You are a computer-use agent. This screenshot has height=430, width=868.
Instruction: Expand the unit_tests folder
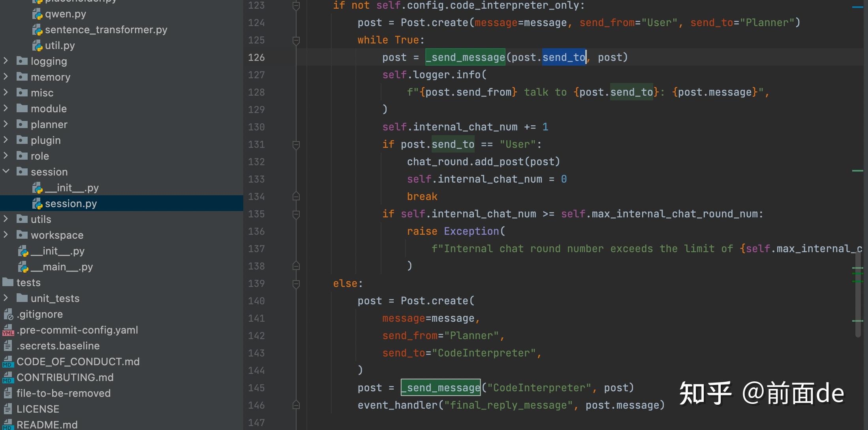pyautogui.click(x=6, y=298)
